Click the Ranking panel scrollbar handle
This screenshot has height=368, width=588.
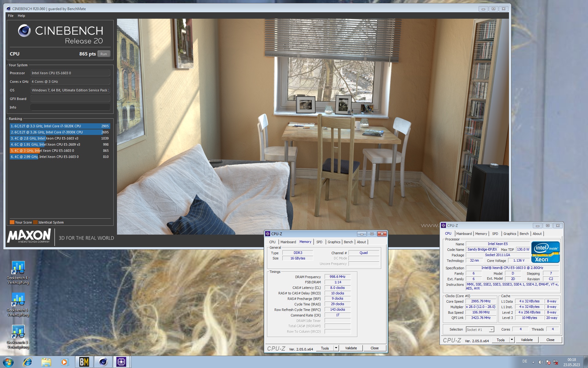pyautogui.click(x=115, y=133)
